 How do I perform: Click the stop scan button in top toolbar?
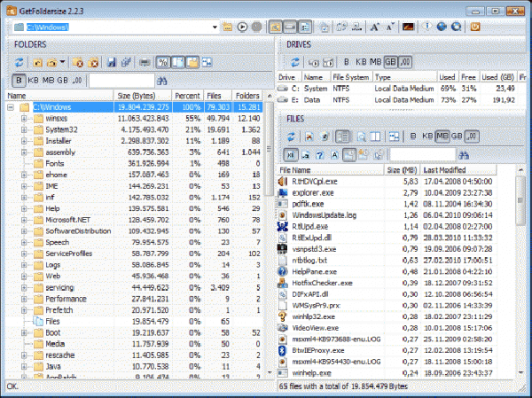(258, 27)
